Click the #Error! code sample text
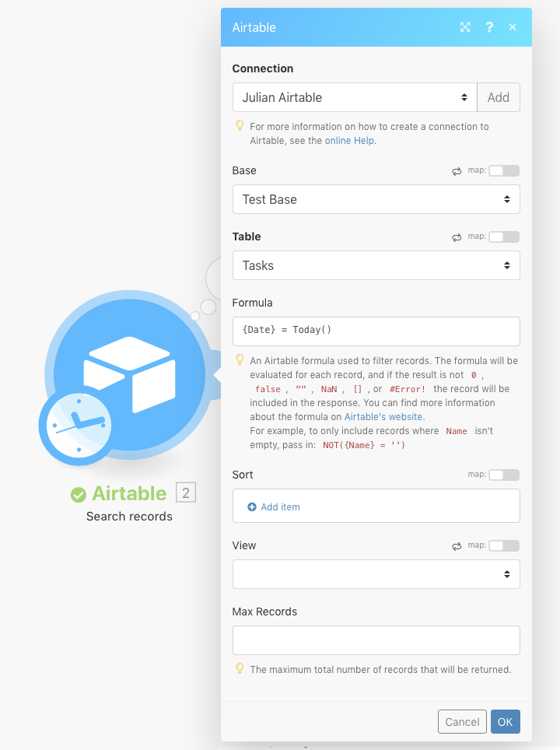 (408, 389)
